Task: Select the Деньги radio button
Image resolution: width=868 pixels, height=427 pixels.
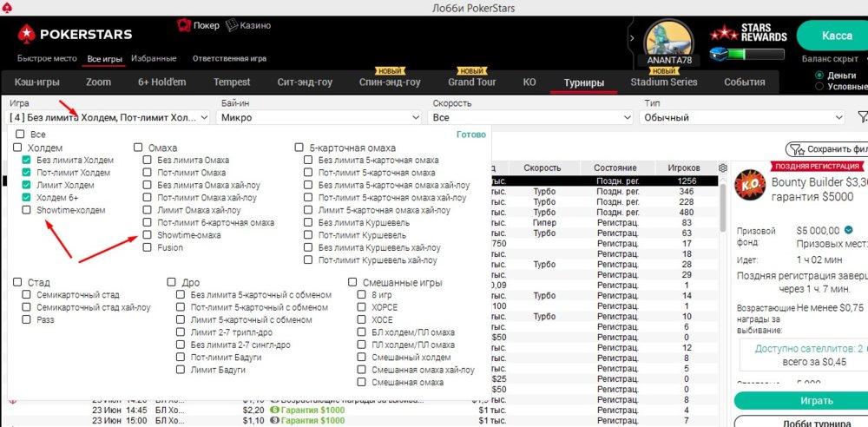Action: point(819,76)
